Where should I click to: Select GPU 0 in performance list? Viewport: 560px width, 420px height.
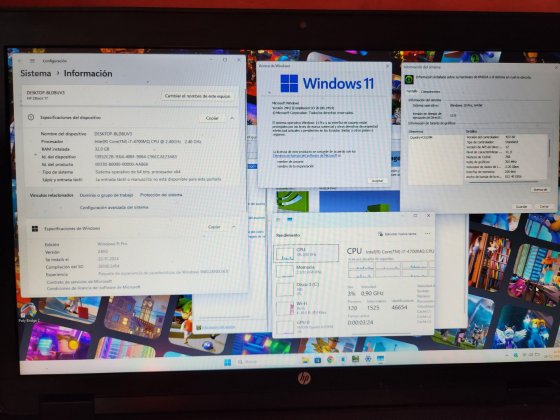[x=306, y=326]
